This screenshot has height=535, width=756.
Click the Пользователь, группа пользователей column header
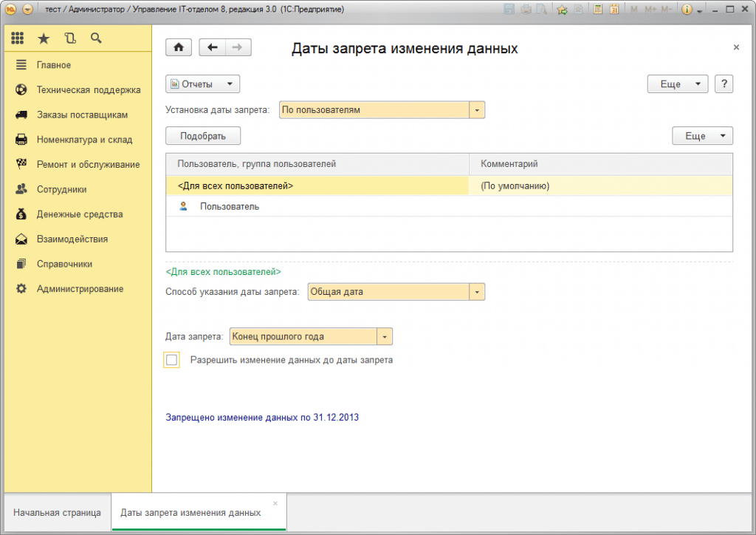[x=317, y=164]
